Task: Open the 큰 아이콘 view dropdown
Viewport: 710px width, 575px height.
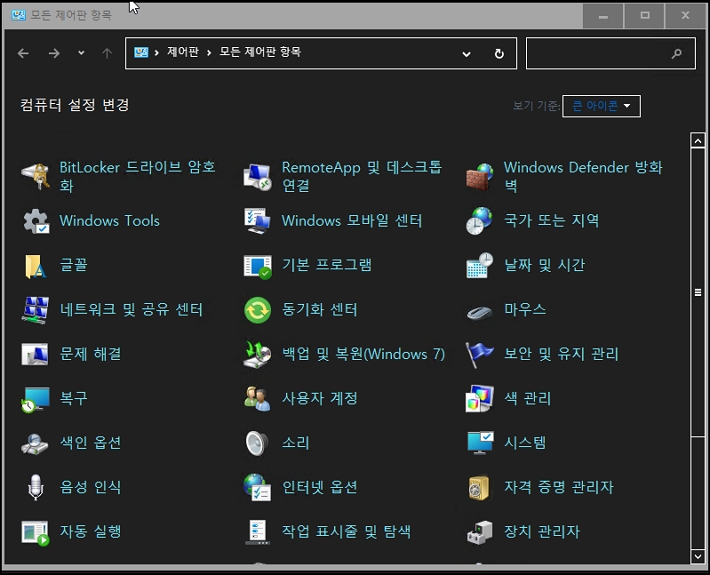Action: pos(601,106)
